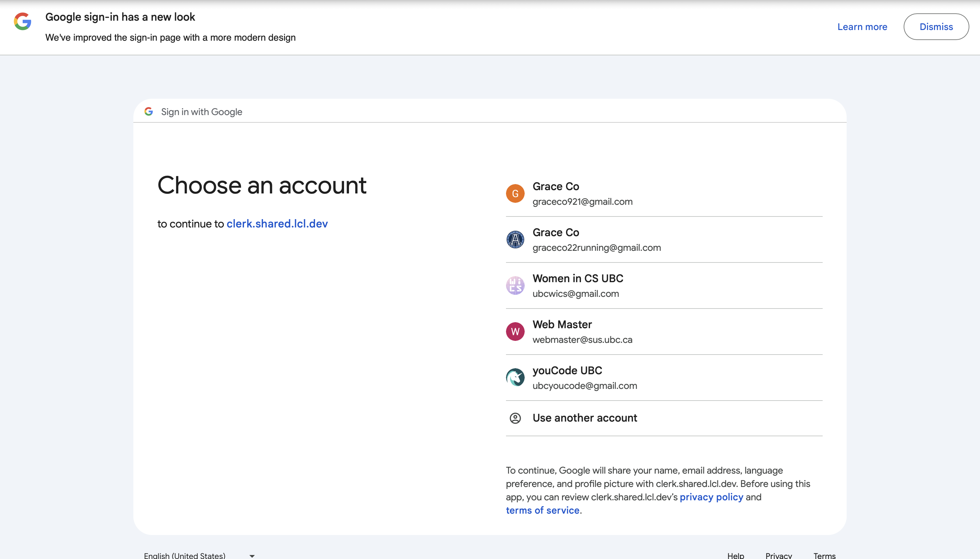980x559 pixels.
Task: Click the large Google logo in banner
Action: coord(23,21)
